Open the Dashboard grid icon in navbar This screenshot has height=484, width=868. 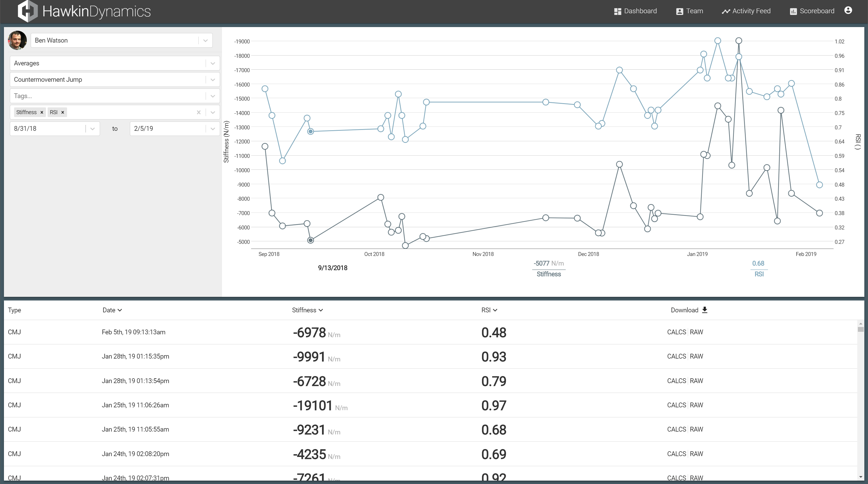pyautogui.click(x=618, y=11)
